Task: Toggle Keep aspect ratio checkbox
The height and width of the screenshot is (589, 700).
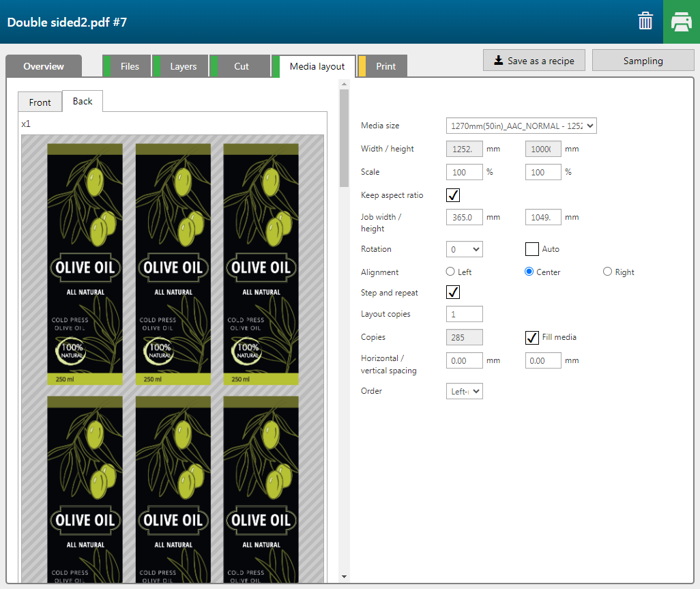Action: [x=453, y=195]
